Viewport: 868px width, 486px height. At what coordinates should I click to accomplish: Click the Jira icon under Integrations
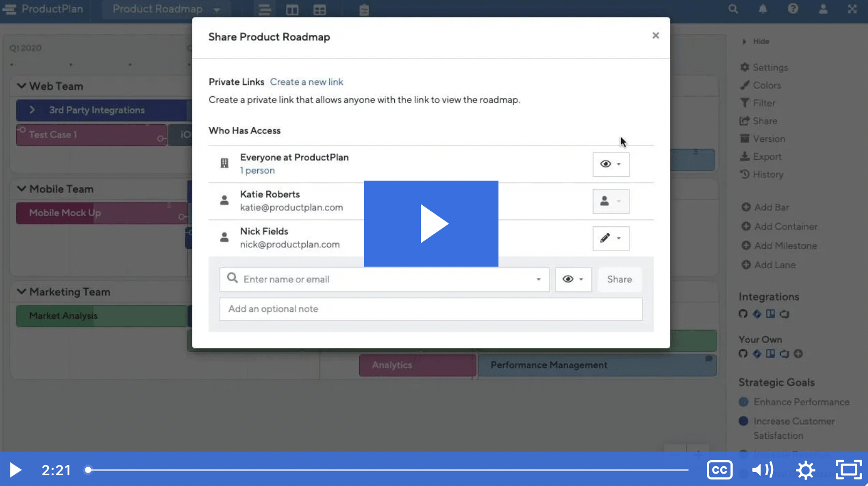click(x=757, y=314)
